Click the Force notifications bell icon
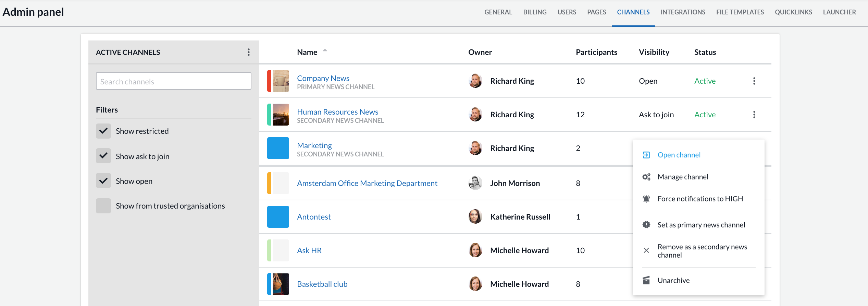 coord(646,199)
